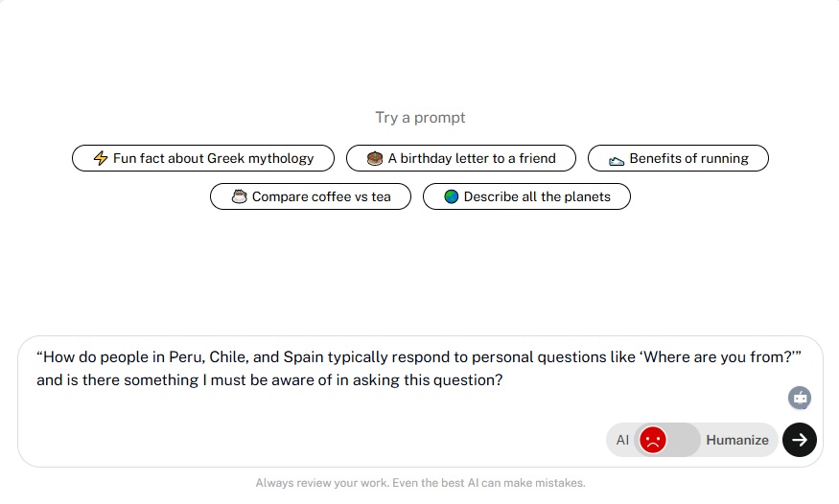
Task: Click the running shoe icon
Action: [617, 160]
